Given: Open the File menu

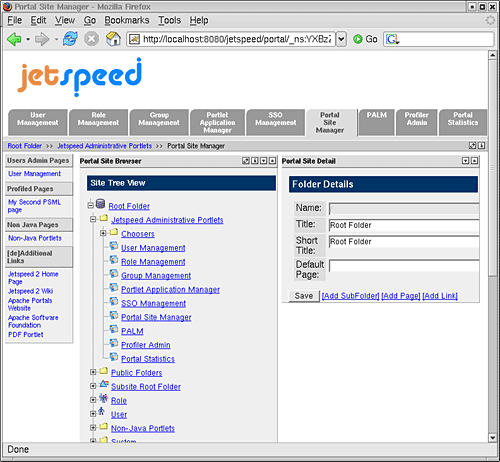Looking at the screenshot, I should click(15, 20).
